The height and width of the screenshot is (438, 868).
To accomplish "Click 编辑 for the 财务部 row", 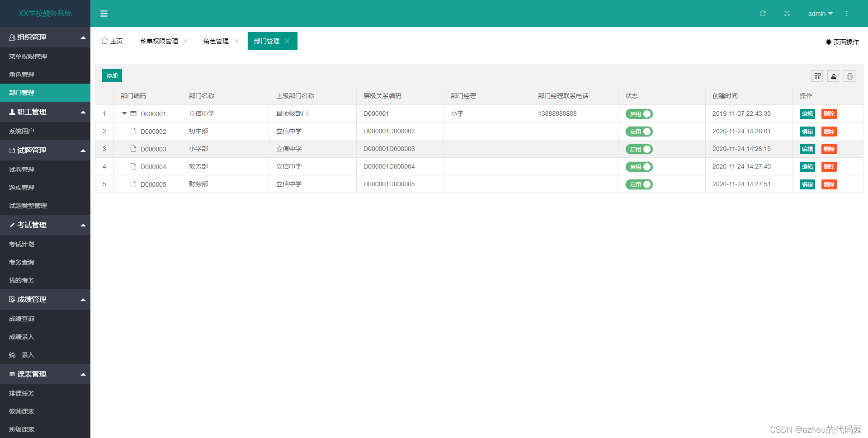I will pos(807,184).
